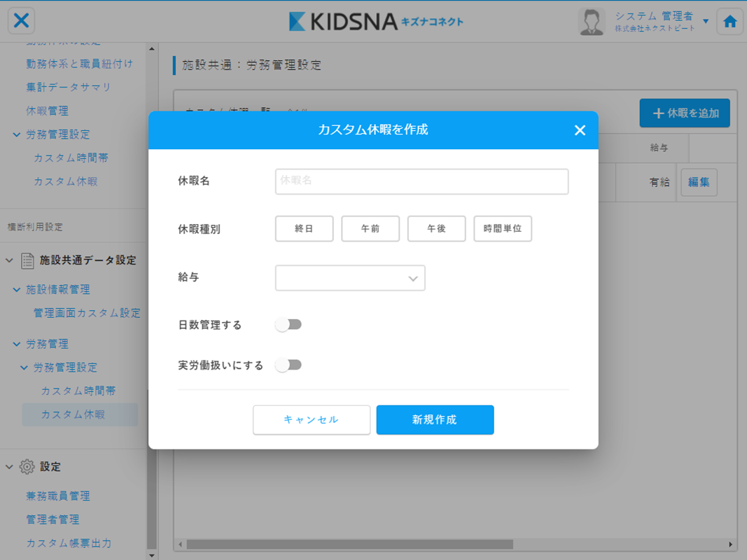
Task: Open the システム管理者 account dropdown arrow
Action: (706, 22)
